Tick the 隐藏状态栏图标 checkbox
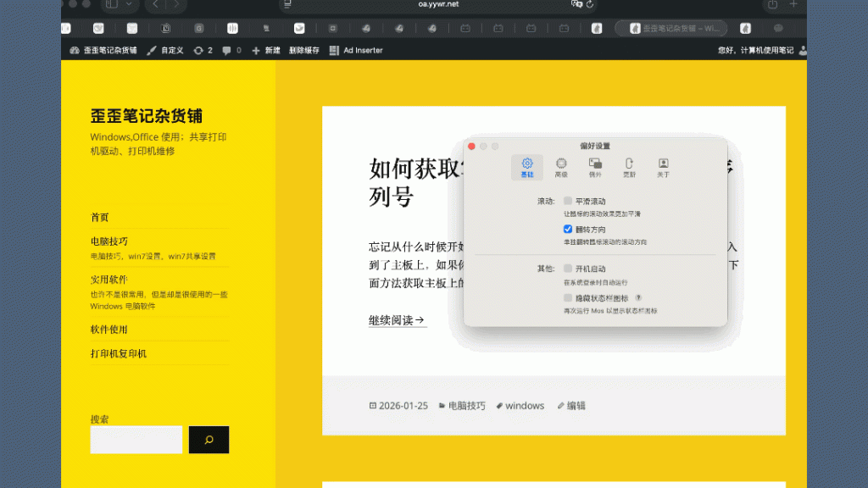This screenshot has height=488, width=868. 568,298
